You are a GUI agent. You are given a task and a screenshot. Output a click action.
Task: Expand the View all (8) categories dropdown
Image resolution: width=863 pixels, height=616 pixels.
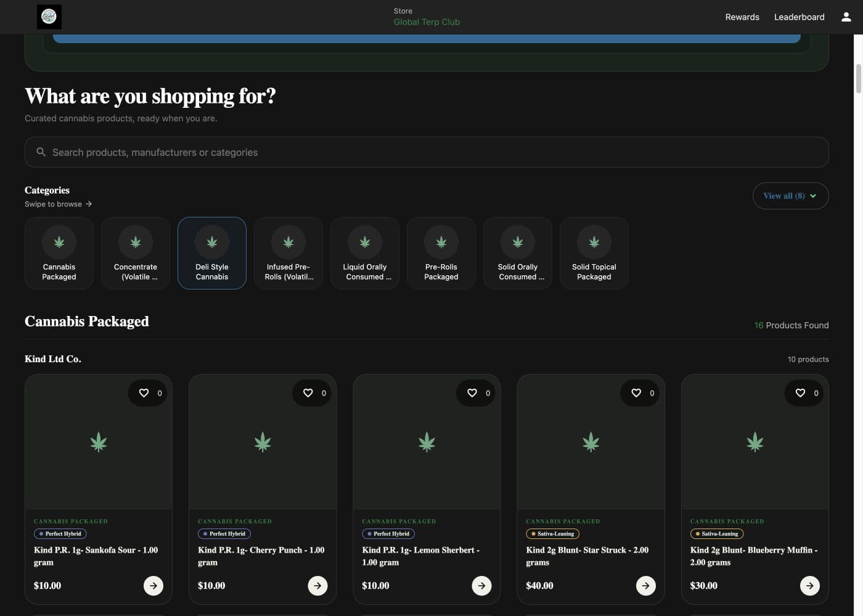[x=790, y=196]
